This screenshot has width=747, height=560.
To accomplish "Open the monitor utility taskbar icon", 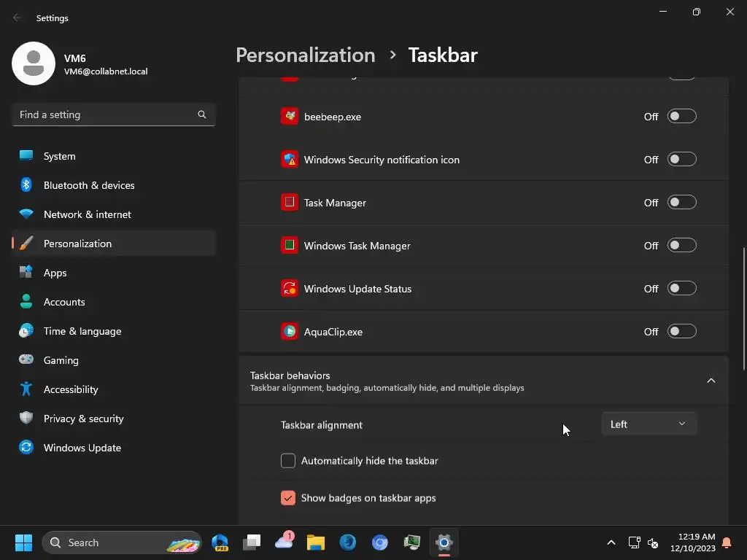I will (411, 542).
